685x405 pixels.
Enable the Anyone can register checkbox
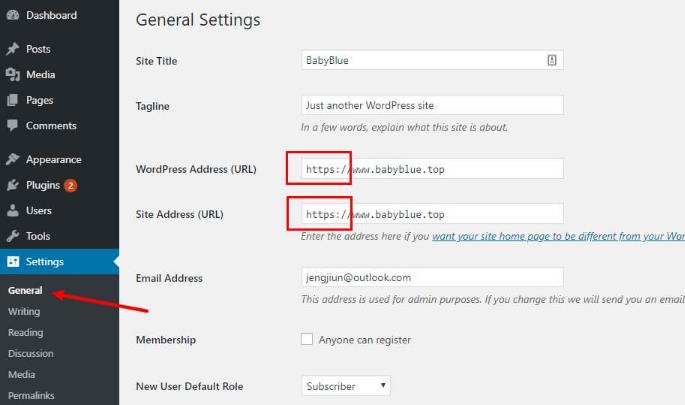tap(307, 340)
